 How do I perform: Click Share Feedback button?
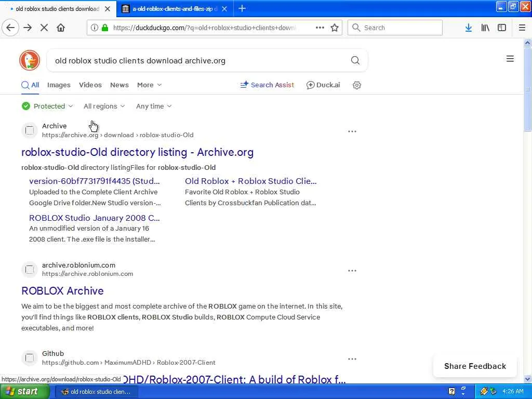[x=475, y=366]
